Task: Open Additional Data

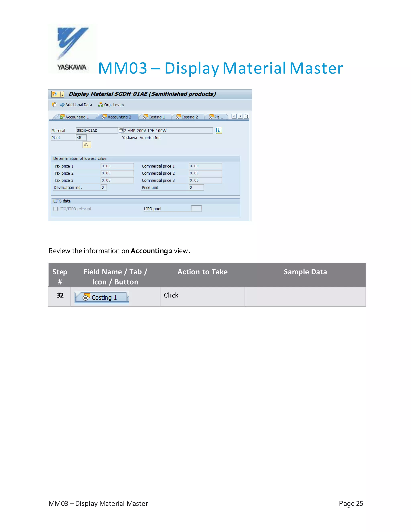Action: point(76,105)
